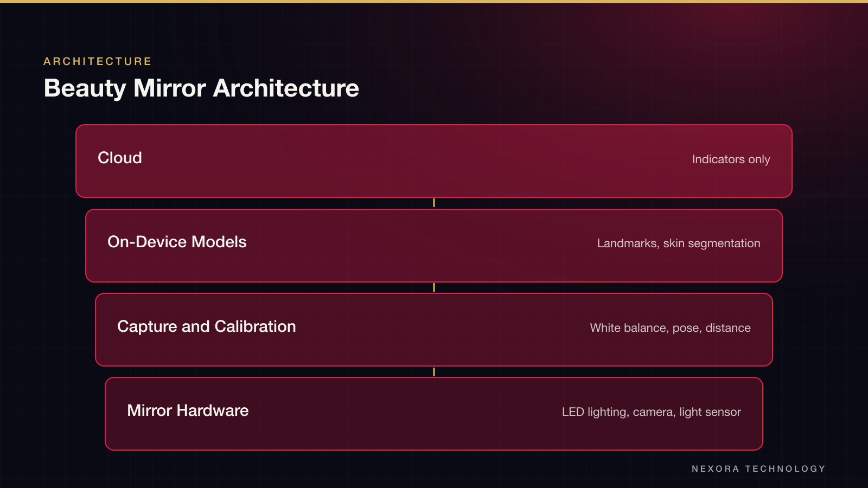Select the 'ARCHITECTURE' section label
The width and height of the screenshot is (868, 488).
coord(98,61)
